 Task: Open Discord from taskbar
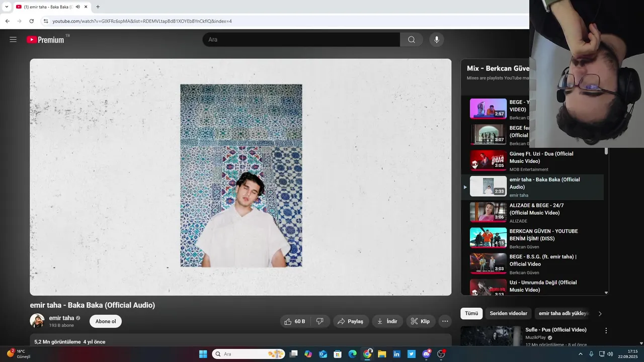pyautogui.click(x=426, y=354)
